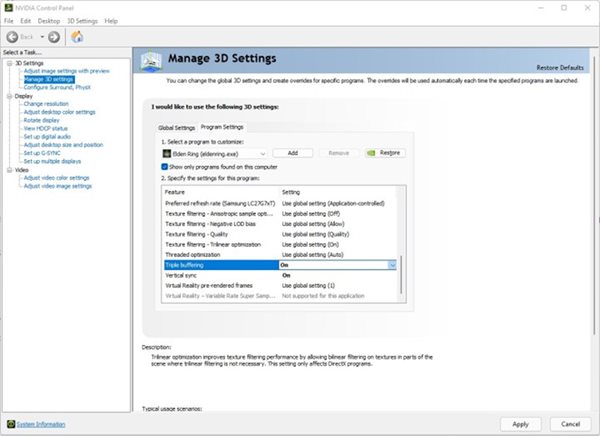Image resolution: width=600 pixels, height=436 pixels.
Task: Open the 3D Settings menu
Action: [82, 21]
